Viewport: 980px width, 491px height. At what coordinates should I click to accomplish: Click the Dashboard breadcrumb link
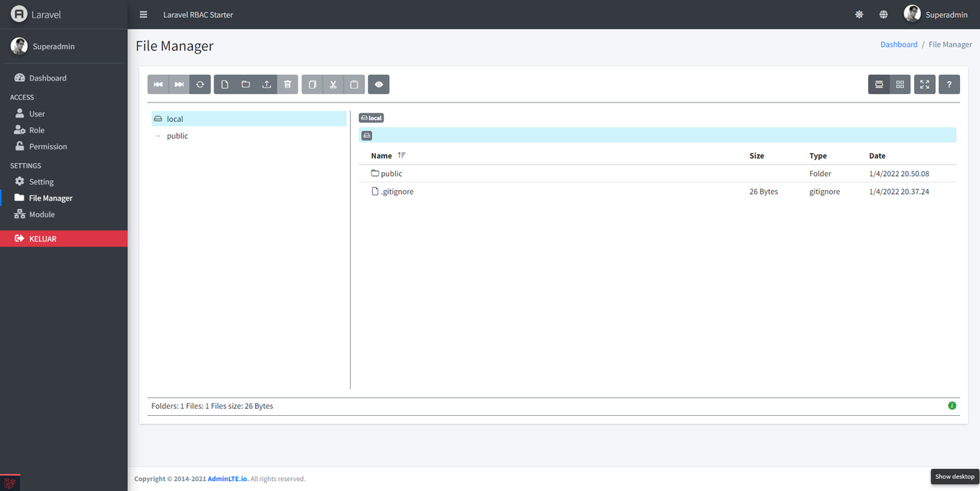pyautogui.click(x=899, y=44)
